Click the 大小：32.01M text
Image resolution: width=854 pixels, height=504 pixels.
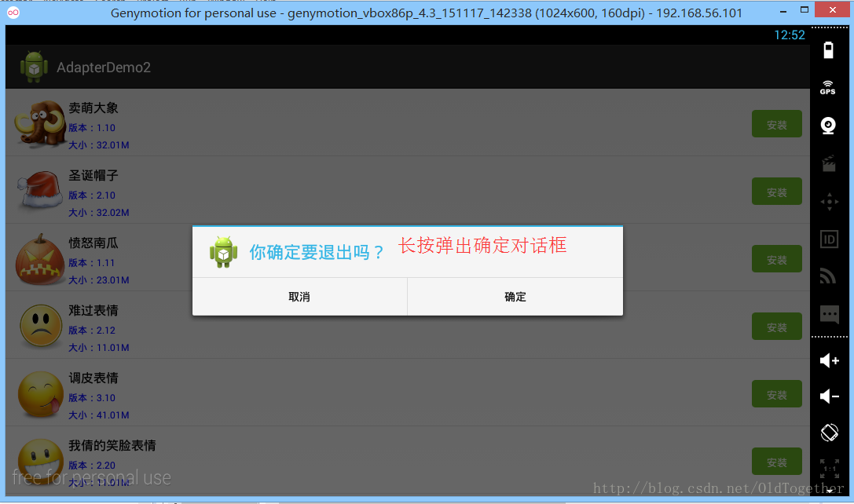tap(98, 145)
